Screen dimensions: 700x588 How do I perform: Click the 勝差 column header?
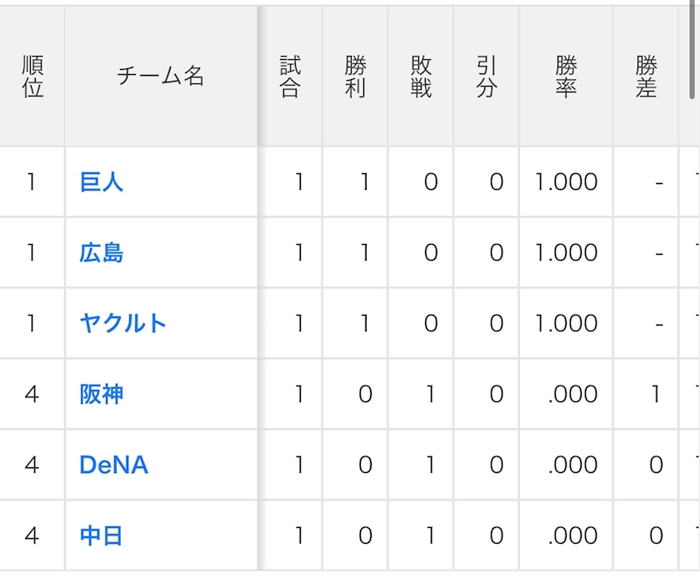647,77
